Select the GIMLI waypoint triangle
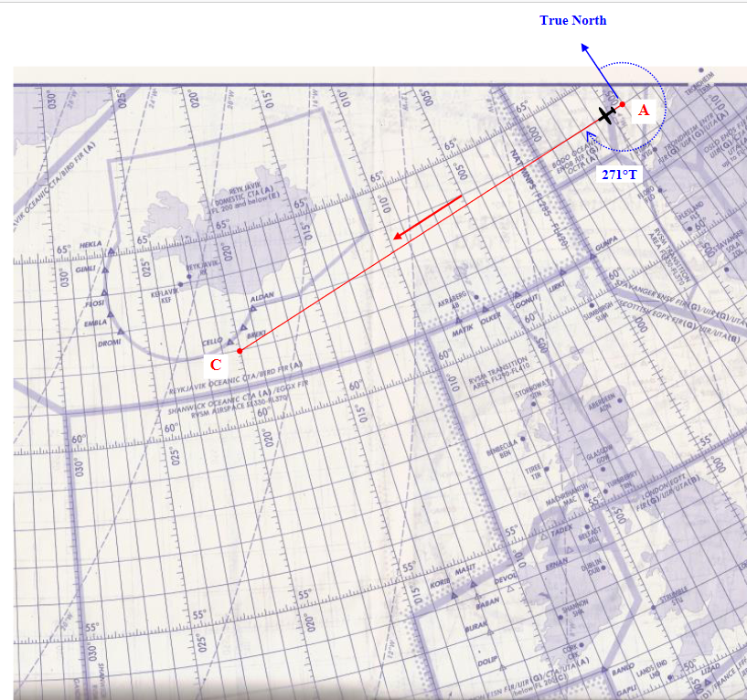 (x=105, y=270)
